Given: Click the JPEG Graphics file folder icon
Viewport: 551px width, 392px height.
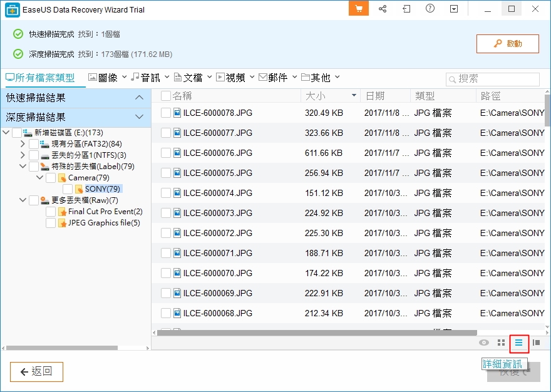Looking at the screenshot, I should [62, 223].
